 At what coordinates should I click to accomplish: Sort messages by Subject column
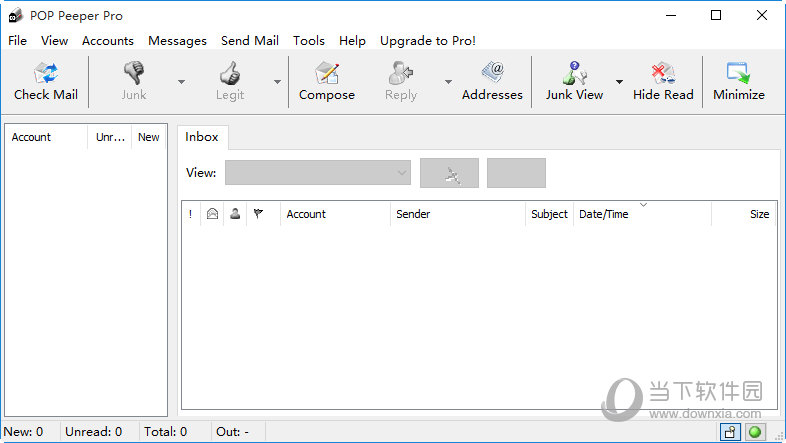(549, 214)
